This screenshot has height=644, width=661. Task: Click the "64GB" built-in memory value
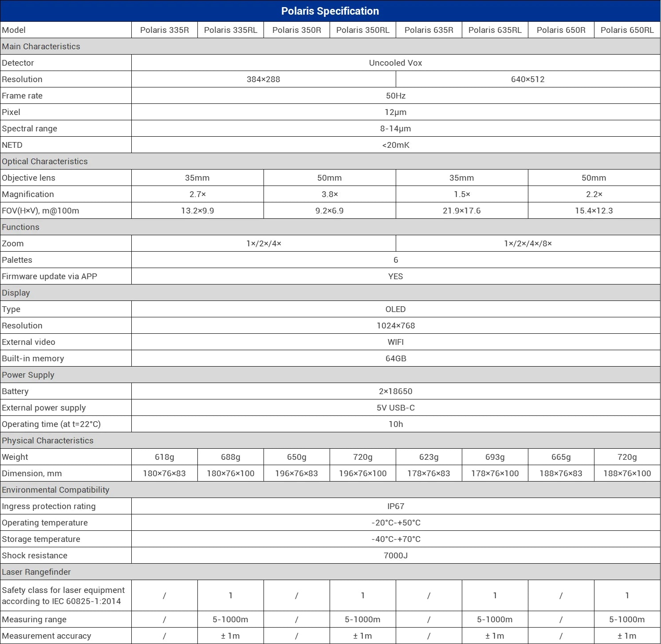point(396,358)
